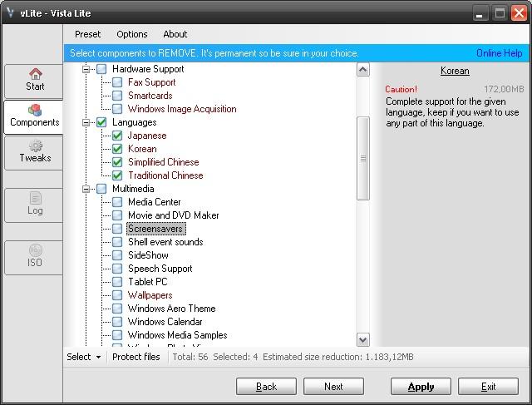
Task: Open the About menu
Action: (175, 34)
